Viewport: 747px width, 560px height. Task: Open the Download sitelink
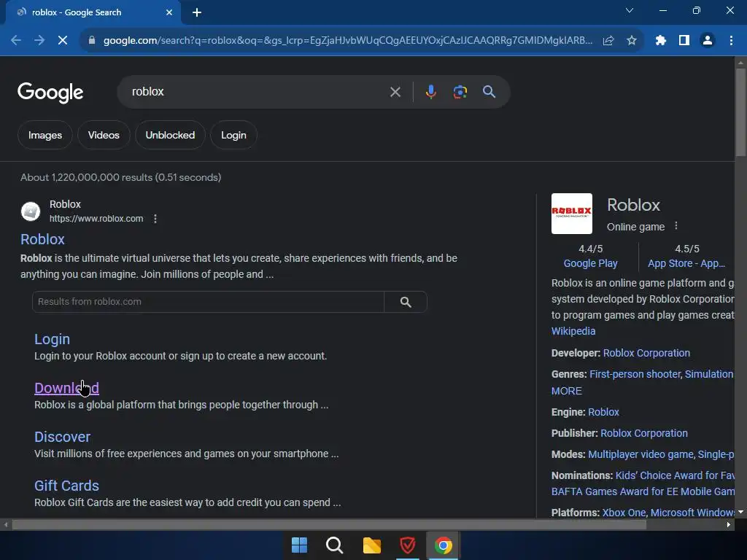(x=66, y=388)
